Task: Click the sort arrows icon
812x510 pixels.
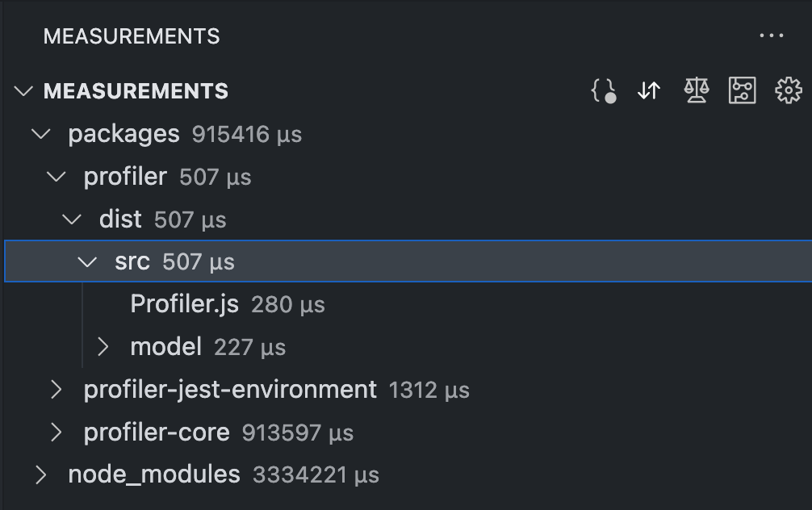Action: (649, 91)
